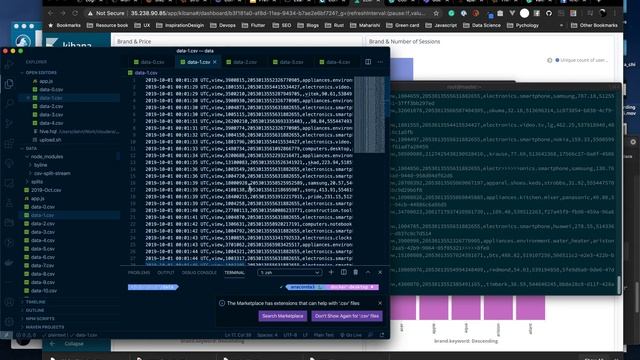Open data-10.csv in the file tree
640x360 pixels.
[x=44, y=291]
